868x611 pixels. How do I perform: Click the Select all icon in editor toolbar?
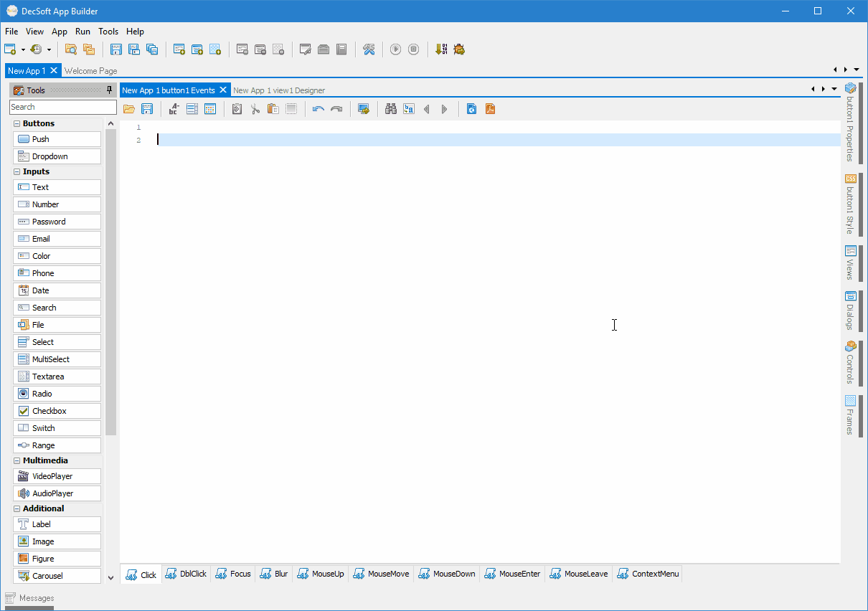coord(291,109)
